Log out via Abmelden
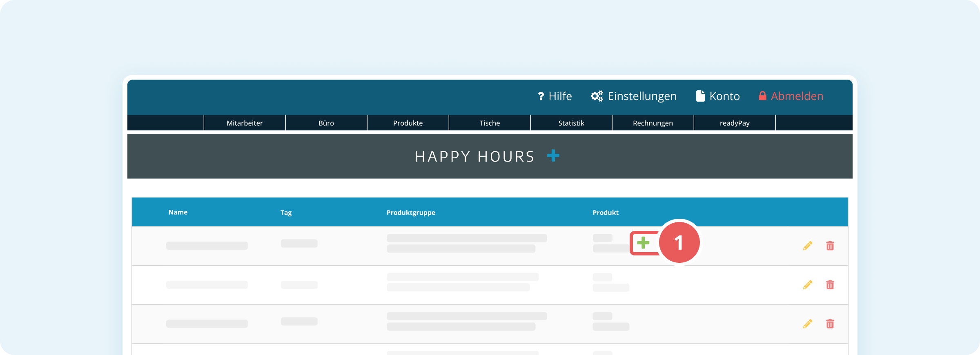 pos(797,96)
